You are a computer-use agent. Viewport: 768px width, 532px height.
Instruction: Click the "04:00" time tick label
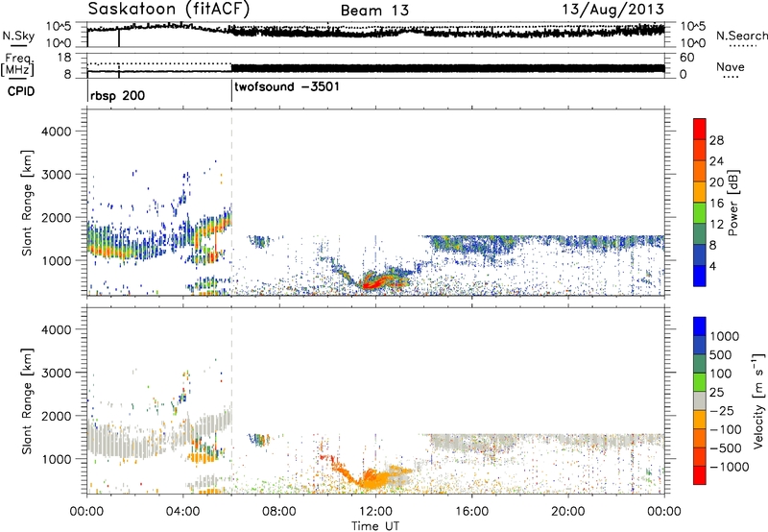click(183, 512)
